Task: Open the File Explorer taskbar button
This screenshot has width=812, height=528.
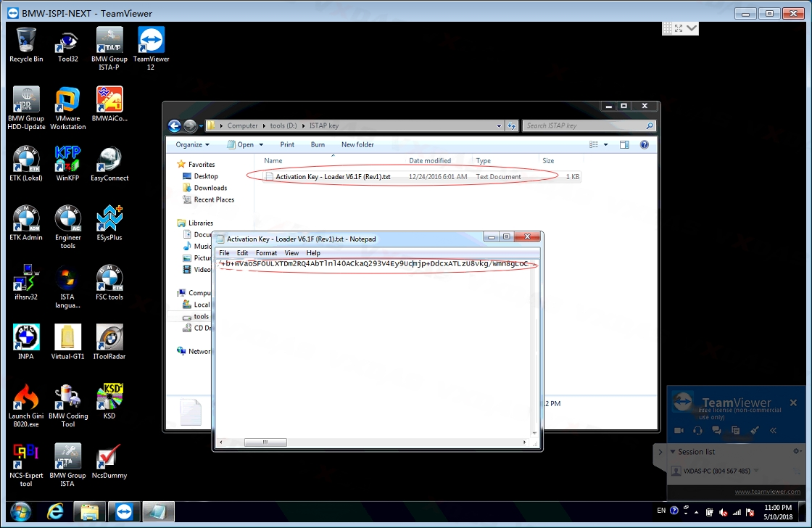Action: tap(90, 512)
